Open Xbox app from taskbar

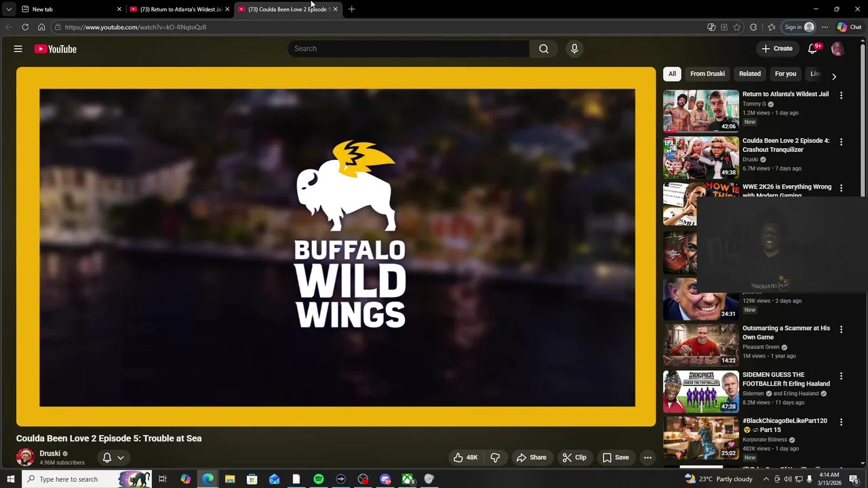coord(408,479)
